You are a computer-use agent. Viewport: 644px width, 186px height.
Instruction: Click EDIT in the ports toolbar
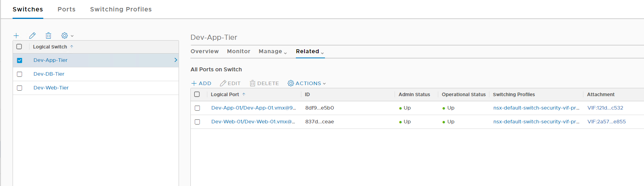click(x=230, y=84)
